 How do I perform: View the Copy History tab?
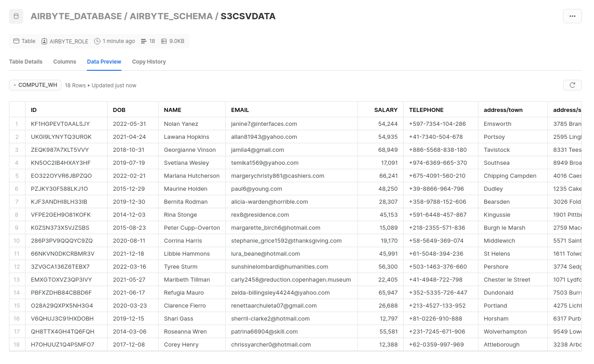coord(149,61)
